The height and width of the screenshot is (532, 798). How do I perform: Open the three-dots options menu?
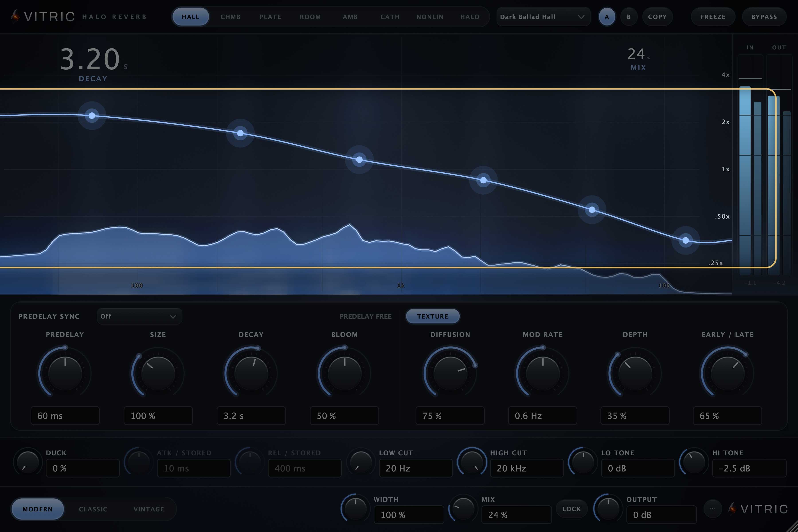712,509
